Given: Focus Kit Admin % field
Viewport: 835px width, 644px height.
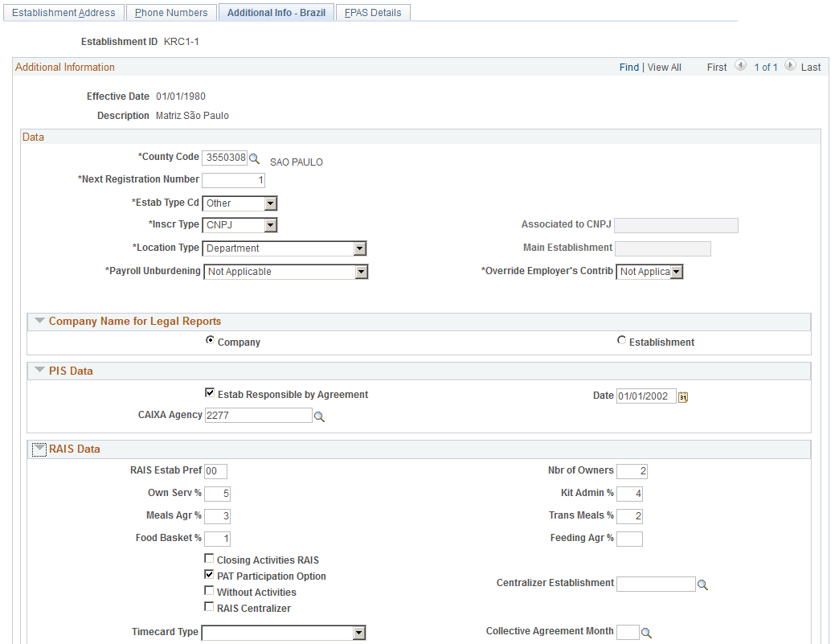Looking at the screenshot, I should [629, 494].
